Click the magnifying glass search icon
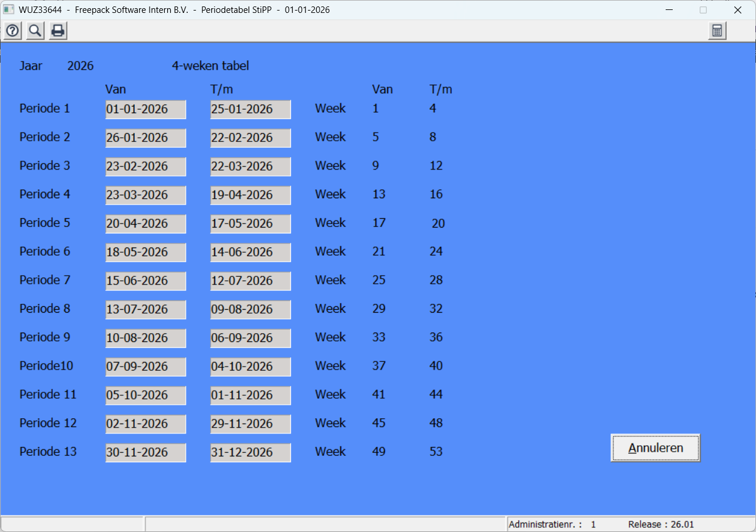 click(x=35, y=31)
